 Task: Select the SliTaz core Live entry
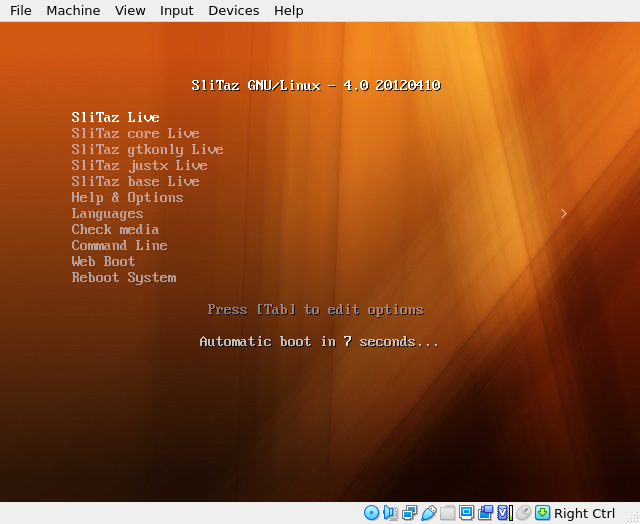coord(136,133)
